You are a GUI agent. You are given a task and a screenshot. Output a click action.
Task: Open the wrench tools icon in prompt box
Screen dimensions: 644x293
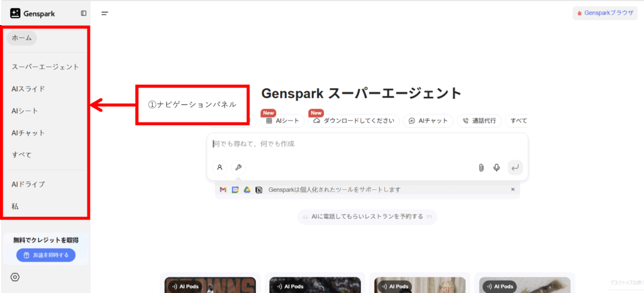[238, 167]
